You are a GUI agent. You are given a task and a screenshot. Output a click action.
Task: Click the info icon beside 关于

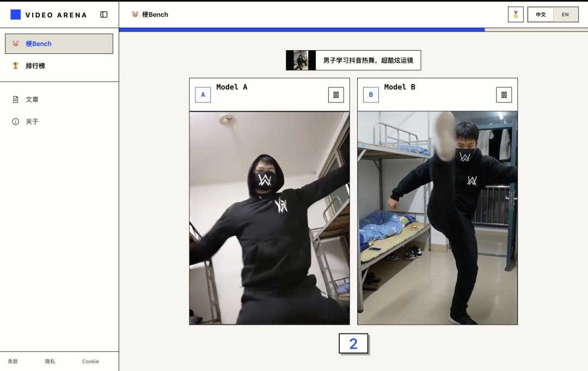coord(15,121)
